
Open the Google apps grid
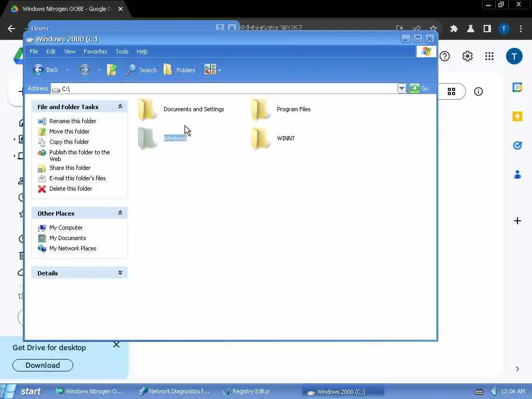click(489, 56)
